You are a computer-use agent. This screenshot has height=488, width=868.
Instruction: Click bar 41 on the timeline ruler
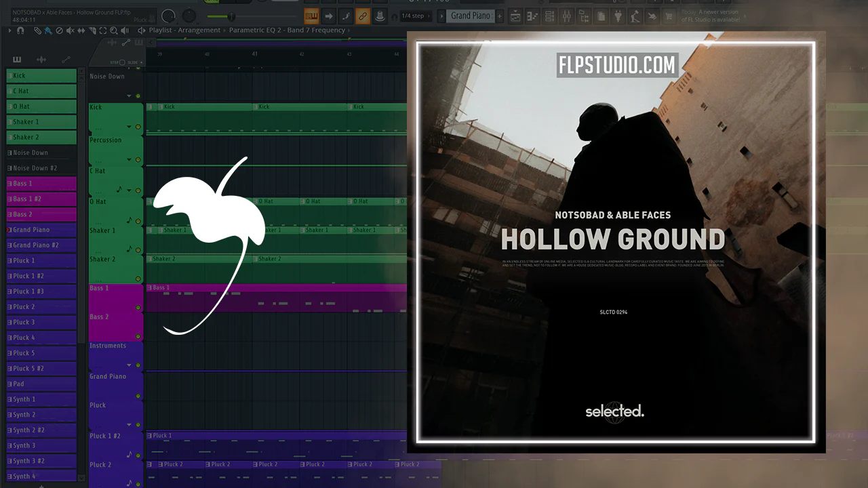[x=255, y=54]
